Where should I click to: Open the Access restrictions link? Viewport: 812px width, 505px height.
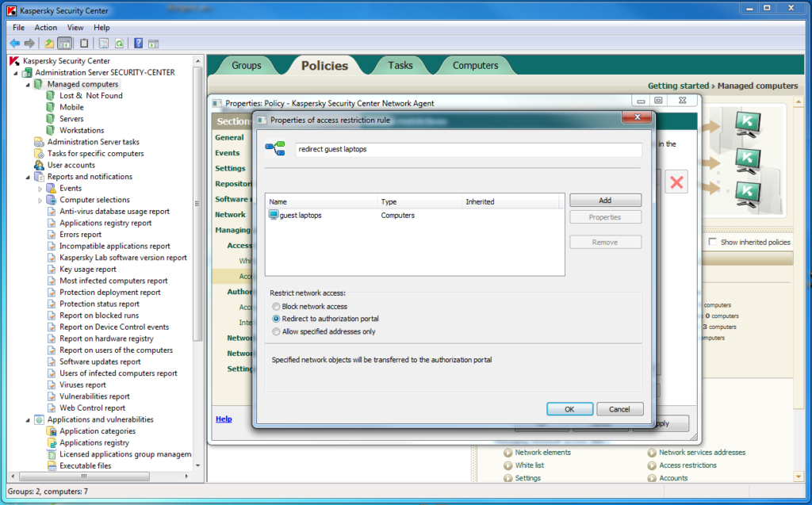click(688, 465)
